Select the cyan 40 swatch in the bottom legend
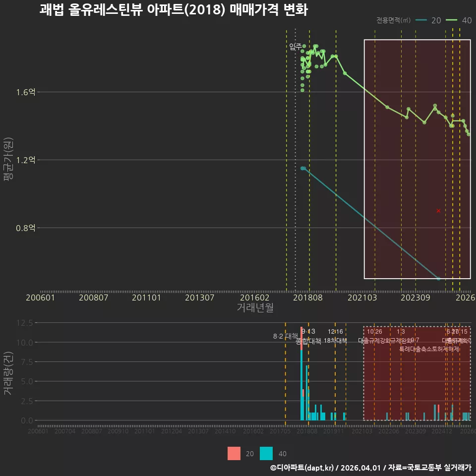 [x=266, y=454]
